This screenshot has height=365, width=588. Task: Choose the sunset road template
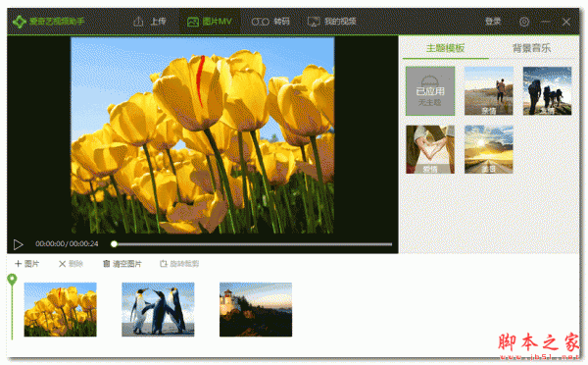click(x=489, y=149)
